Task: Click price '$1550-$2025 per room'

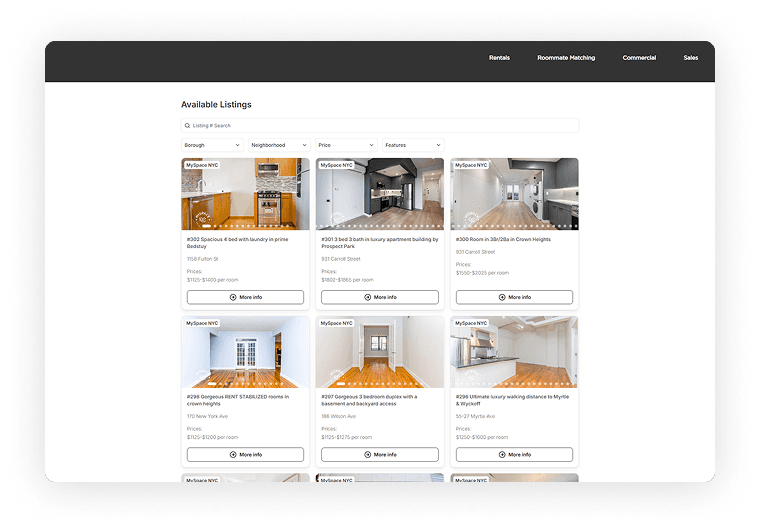Action: (482, 273)
